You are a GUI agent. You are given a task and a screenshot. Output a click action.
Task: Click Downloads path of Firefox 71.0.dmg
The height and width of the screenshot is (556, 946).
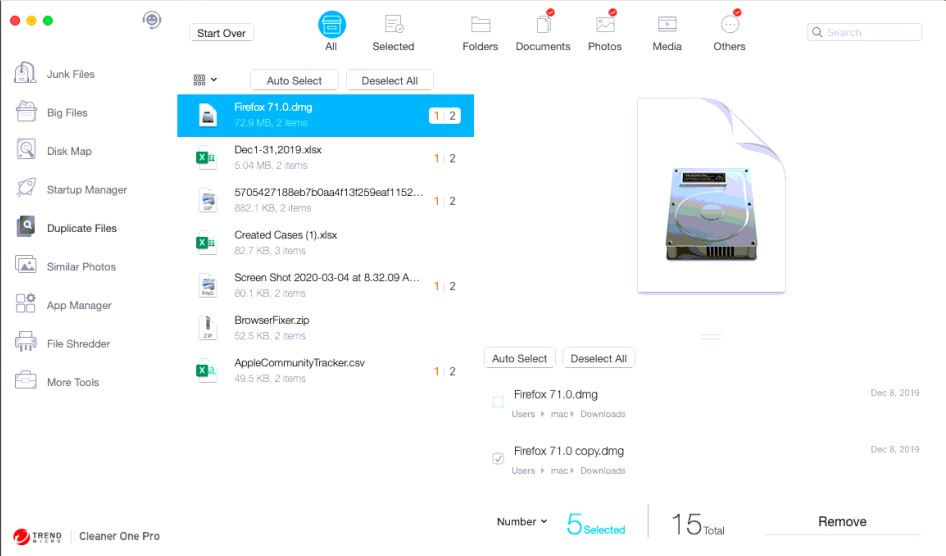[x=603, y=414]
